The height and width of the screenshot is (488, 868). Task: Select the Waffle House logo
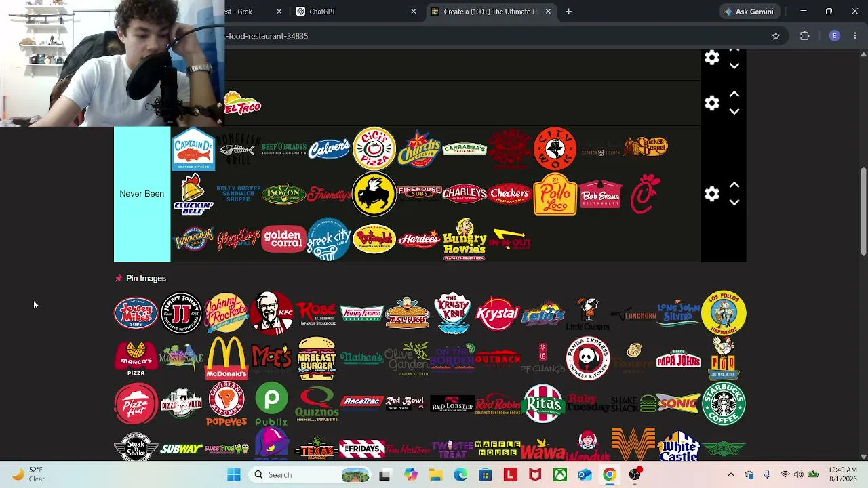pyautogui.click(x=498, y=449)
